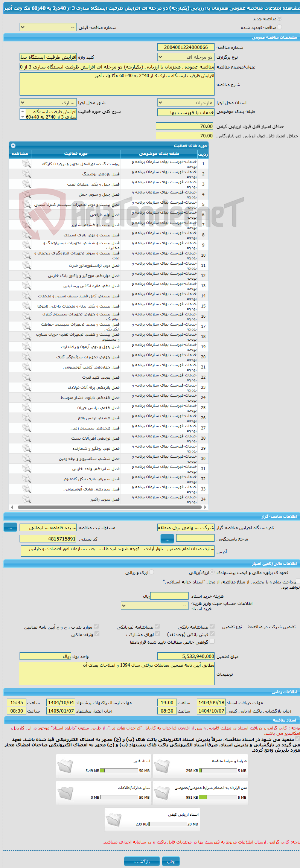The height and width of the screenshot is (868, 300).
Task: Select the مناقصه جدید radio button
Action: (279, 18)
